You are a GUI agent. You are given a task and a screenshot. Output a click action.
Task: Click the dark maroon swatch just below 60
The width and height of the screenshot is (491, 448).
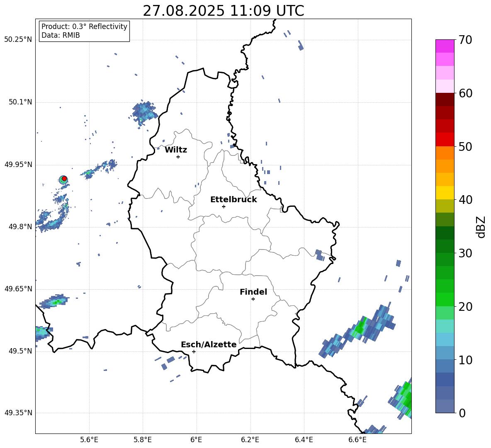[445, 99]
